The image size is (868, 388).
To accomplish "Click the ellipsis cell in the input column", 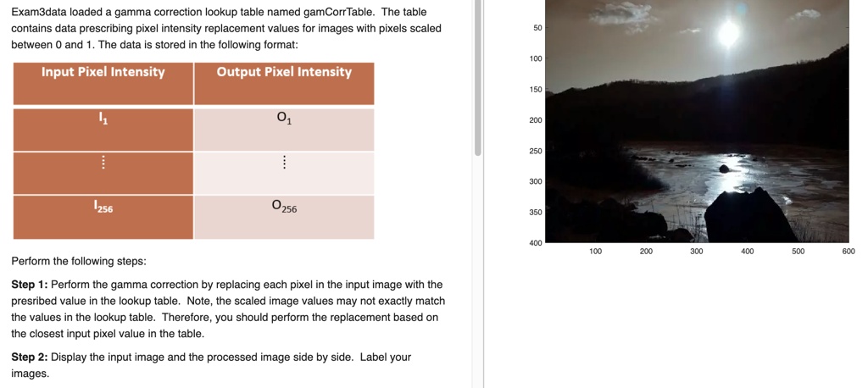I will coord(103,163).
